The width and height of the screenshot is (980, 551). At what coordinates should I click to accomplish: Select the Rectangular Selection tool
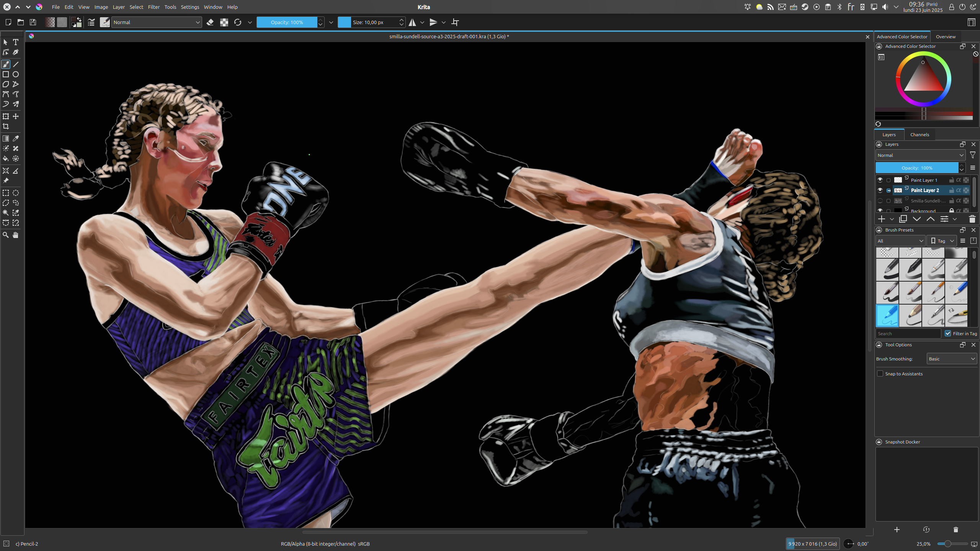(x=6, y=193)
